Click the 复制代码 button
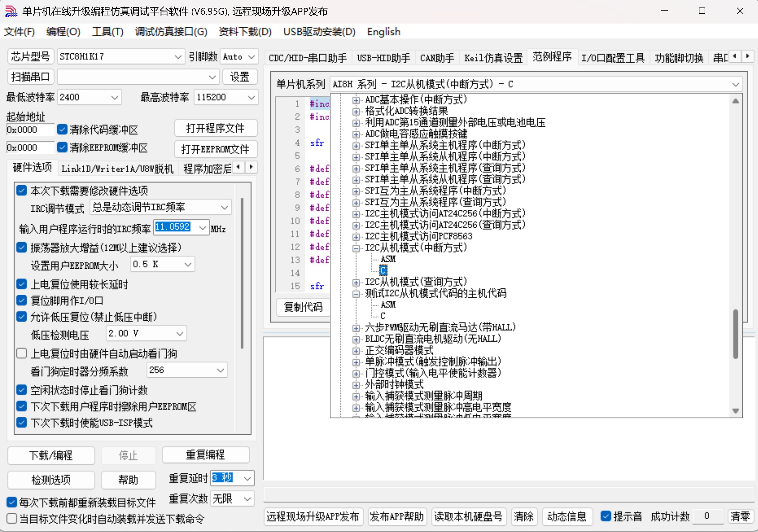The width and height of the screenshot is (758, 532). click(303, 307)
